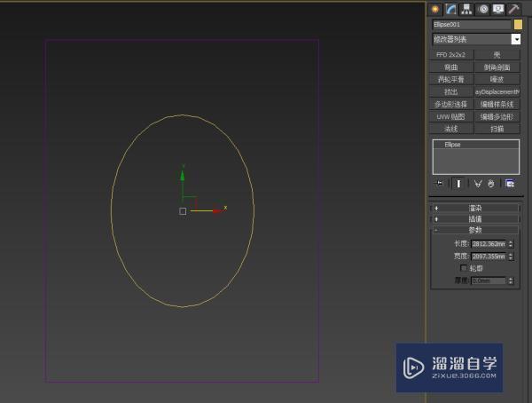The image size is (532, 403).
Task: Select Ellipse in the modifier stack
Action: [x=475, y=145]
